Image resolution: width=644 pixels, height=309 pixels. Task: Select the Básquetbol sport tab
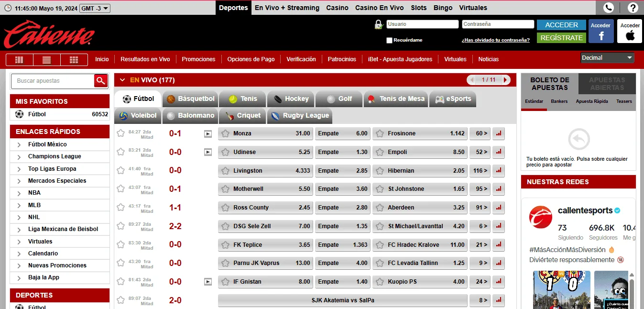tap(190, 99)
